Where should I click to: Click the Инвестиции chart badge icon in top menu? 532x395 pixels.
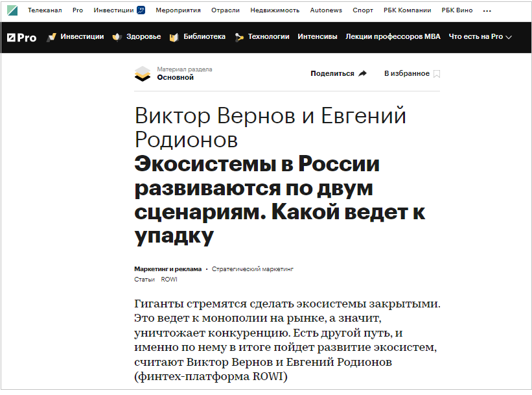(141, 10)
